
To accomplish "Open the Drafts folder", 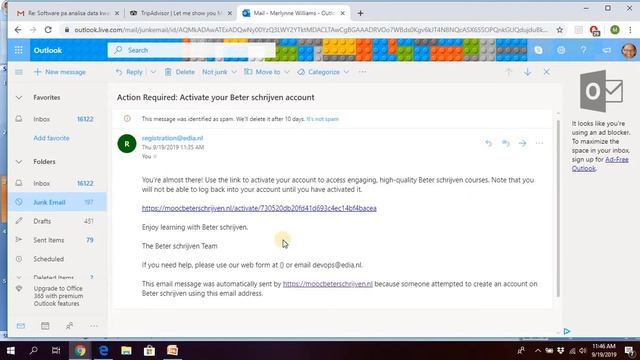I will point(57,221).
